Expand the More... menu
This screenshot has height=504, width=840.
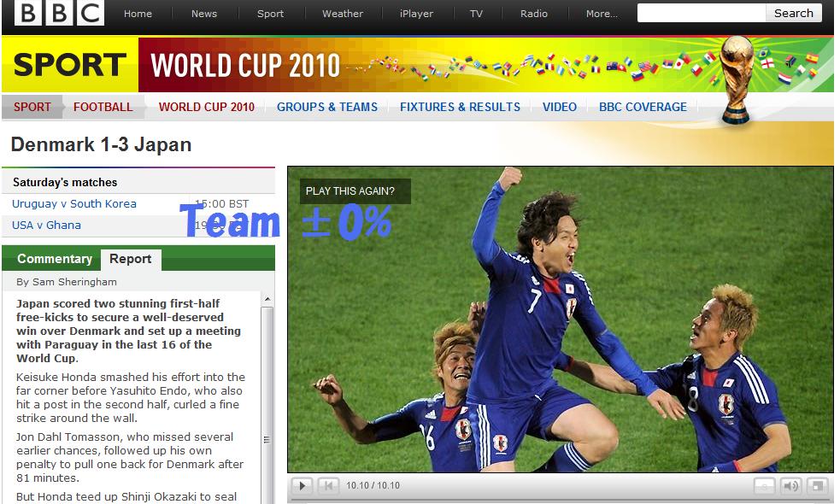coord(602,14)
